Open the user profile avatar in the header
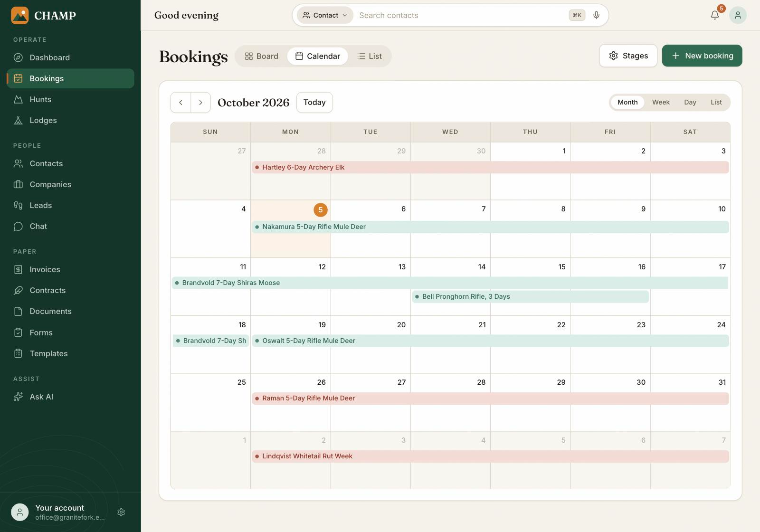Viewport: 760px width, 532px height. [x=738, y=15]
